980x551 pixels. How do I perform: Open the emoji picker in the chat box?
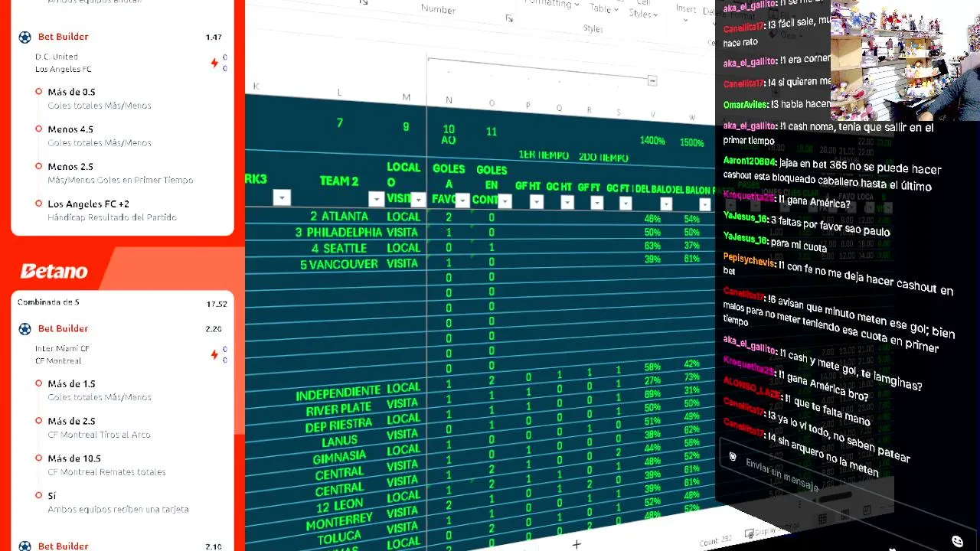click(x=957, y=542)
